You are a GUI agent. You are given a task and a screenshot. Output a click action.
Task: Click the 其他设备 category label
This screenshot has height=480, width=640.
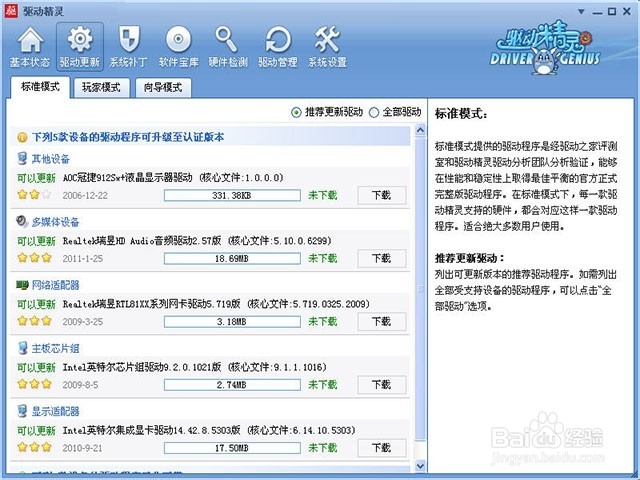(x=51, y=159)
